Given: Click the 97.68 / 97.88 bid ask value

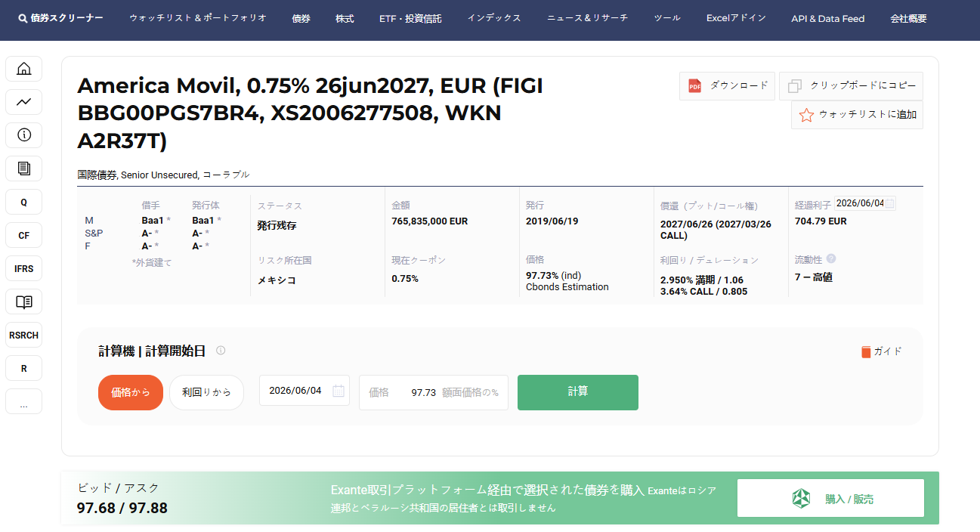Looking at the screenshot, I should point(122,508).
